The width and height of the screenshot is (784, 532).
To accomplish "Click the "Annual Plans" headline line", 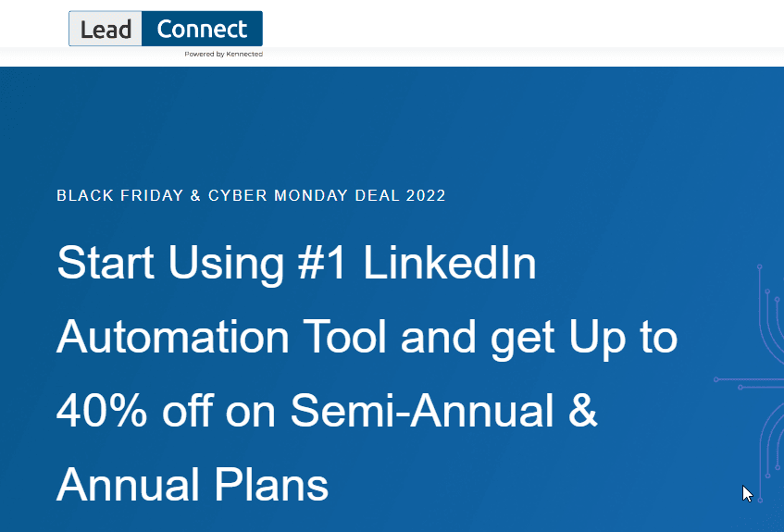I will 193,486.
